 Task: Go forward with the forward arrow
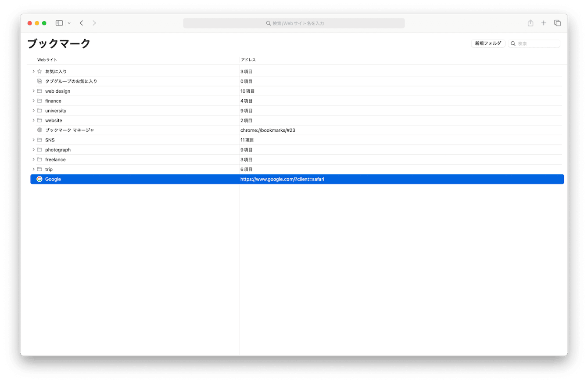[94, 23]
